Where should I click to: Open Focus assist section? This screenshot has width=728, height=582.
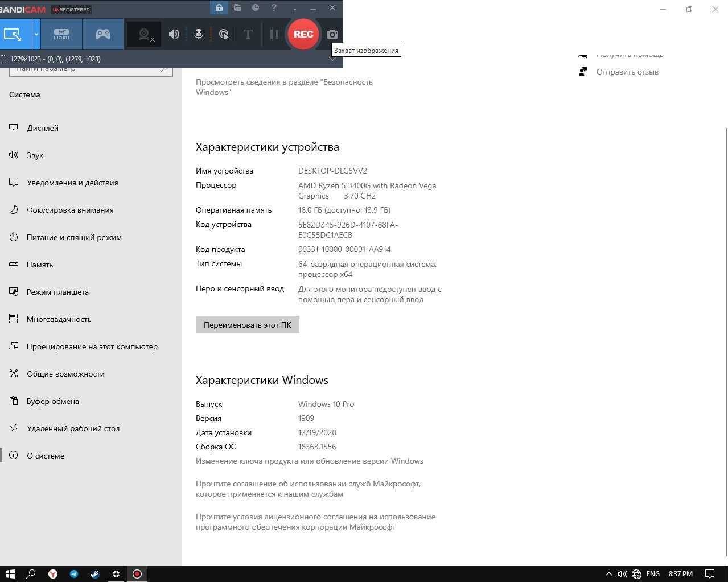(91, 210)
